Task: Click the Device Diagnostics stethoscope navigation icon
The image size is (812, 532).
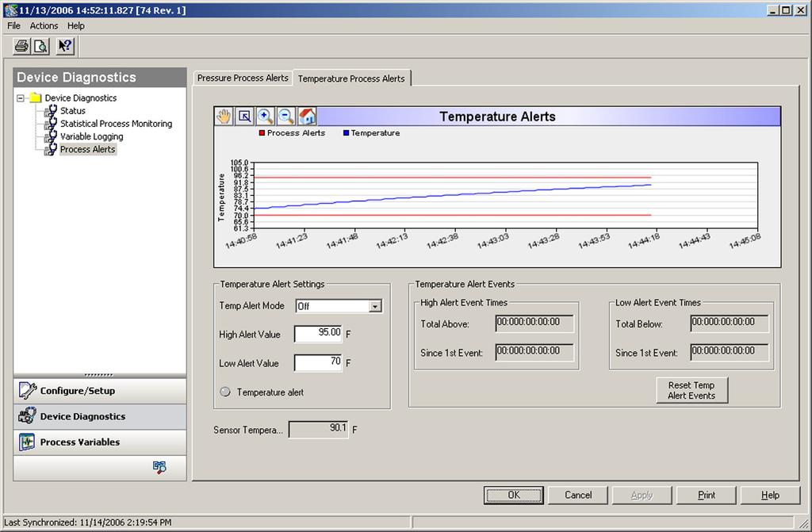Action: [x=28, y=416]
